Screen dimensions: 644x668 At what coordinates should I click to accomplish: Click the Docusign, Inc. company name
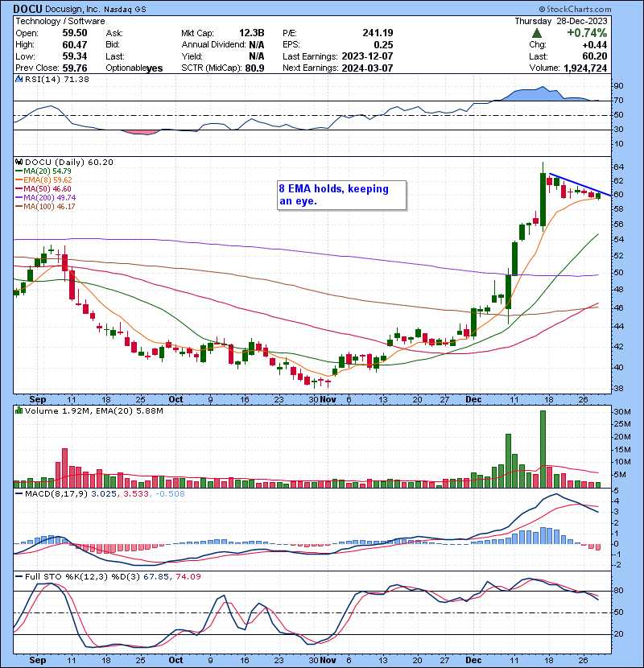click(x=72, y=9)
